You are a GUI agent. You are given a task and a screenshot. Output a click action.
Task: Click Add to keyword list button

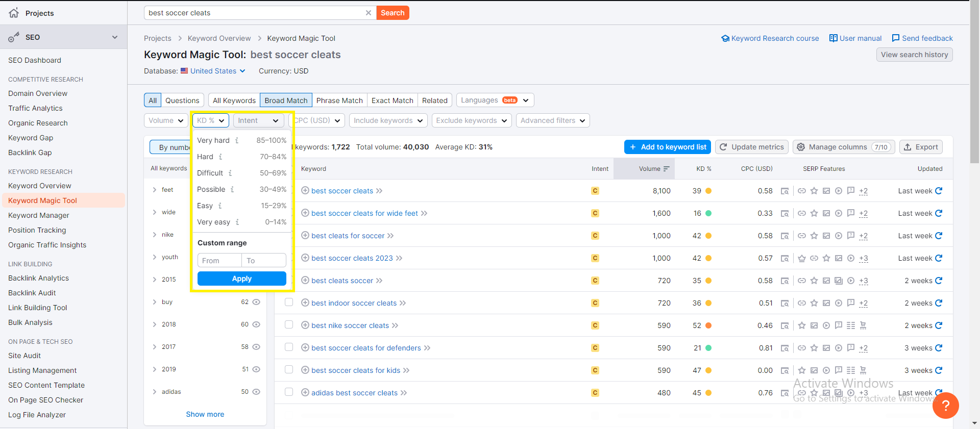coord(668,147)
